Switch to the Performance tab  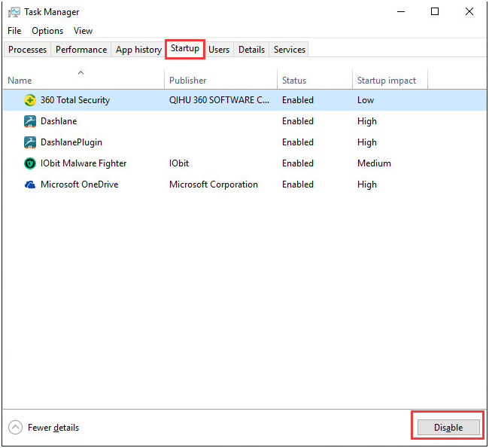[x=81, y=50]
